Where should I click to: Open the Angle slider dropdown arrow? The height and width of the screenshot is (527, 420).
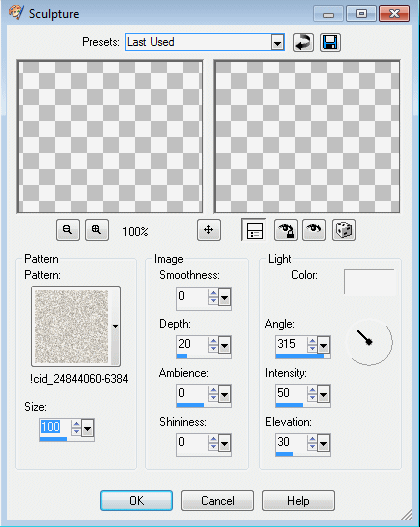[323, 345]
